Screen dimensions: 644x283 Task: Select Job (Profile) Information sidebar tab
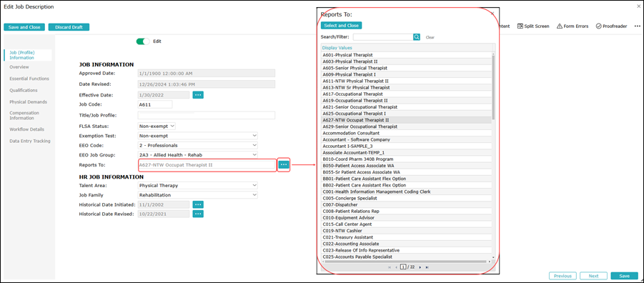27,55
